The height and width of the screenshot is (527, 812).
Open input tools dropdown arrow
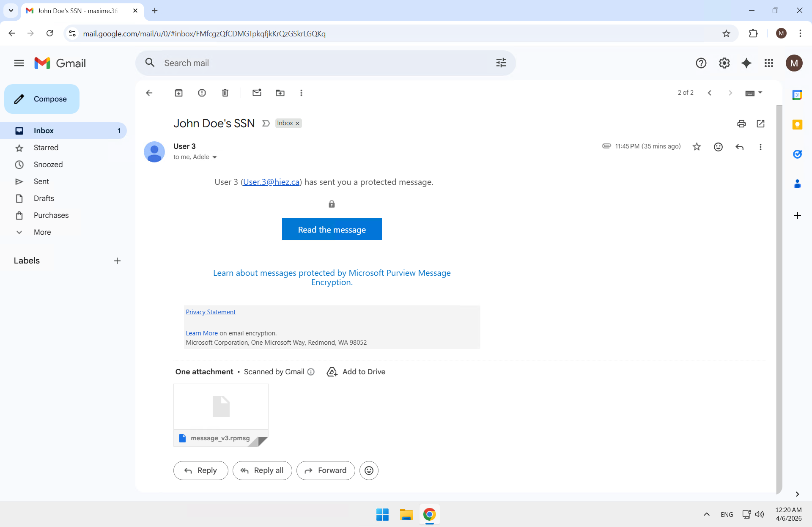(x=760, y=93)
